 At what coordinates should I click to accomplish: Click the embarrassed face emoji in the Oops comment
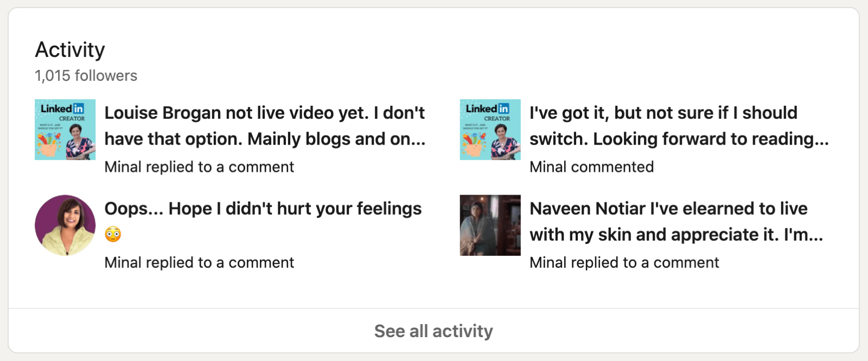coord(114,235)
